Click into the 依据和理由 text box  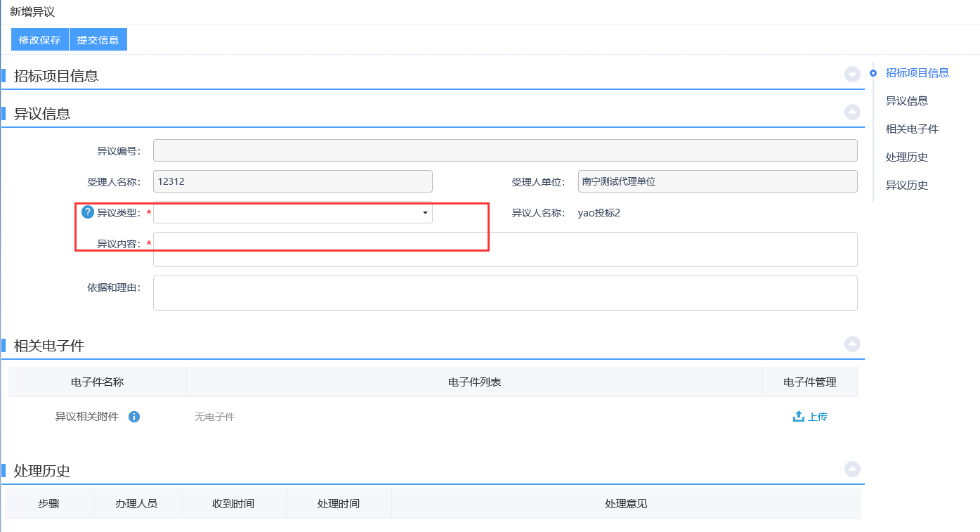504,293
